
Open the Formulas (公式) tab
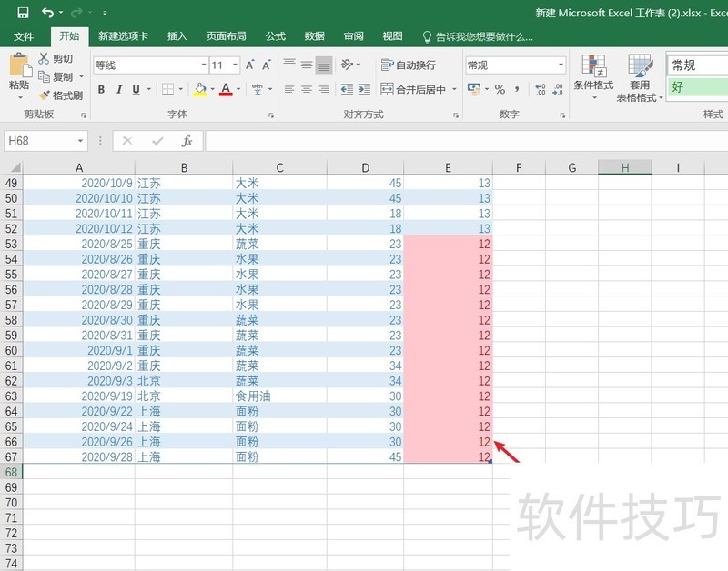click(275, 36)
